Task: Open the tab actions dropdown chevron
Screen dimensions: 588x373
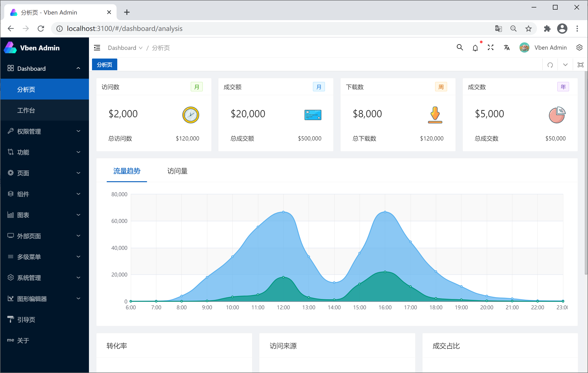Action: [x=565, y=65]
